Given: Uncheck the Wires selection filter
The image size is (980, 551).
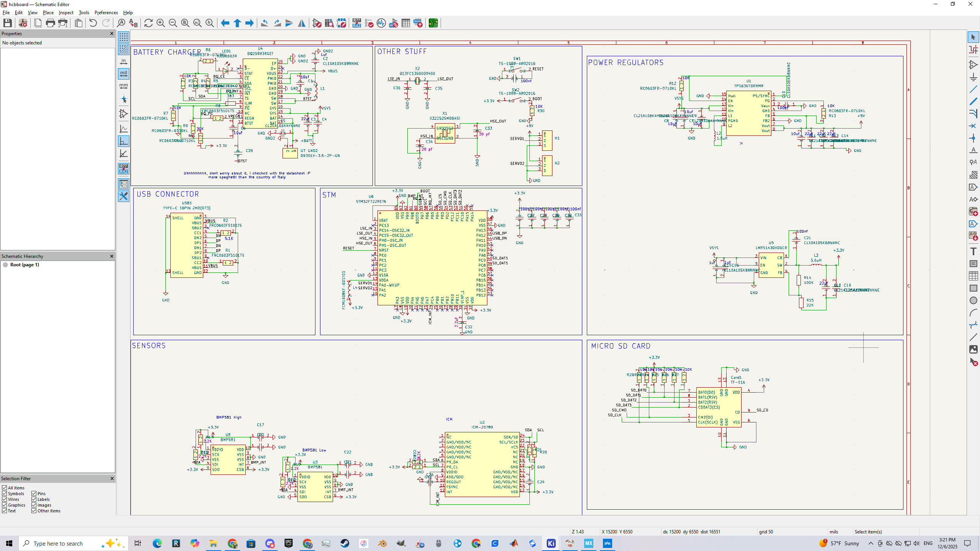Looking at the screenshot, I should (5, 499).
